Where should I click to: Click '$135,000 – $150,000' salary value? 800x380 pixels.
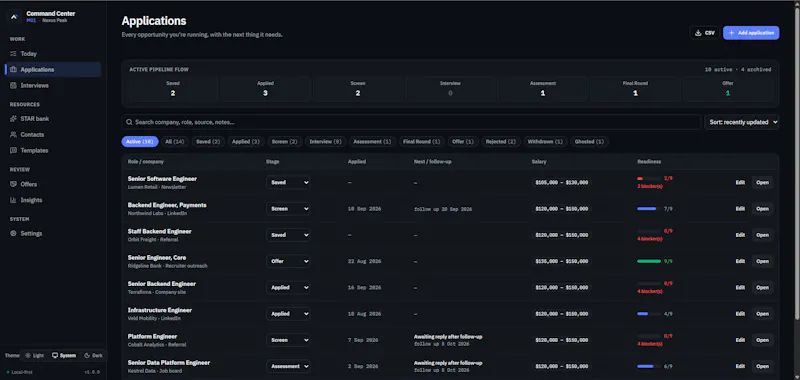[561, 261]
